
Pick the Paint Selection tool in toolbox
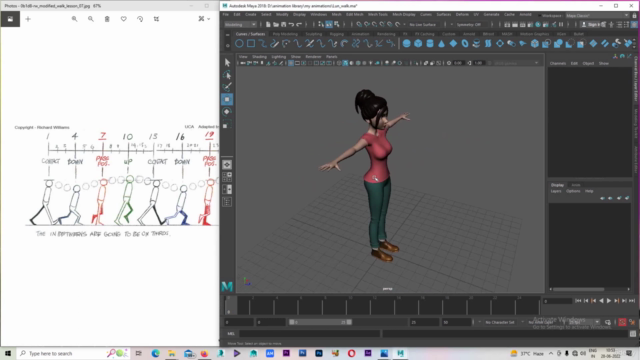click(x=227, y=87)
